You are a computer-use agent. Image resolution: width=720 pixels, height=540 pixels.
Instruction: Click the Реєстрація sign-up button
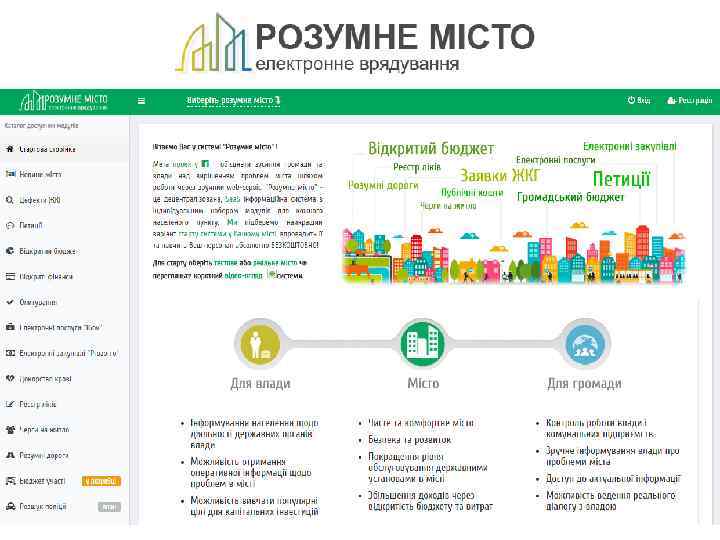tap(689, 100)
